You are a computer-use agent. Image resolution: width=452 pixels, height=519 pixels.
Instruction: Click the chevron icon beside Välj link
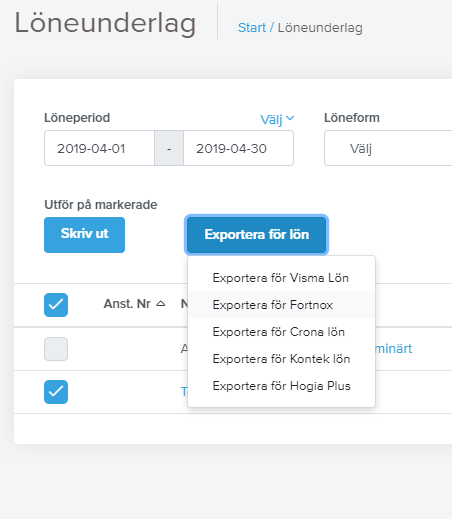290,118
